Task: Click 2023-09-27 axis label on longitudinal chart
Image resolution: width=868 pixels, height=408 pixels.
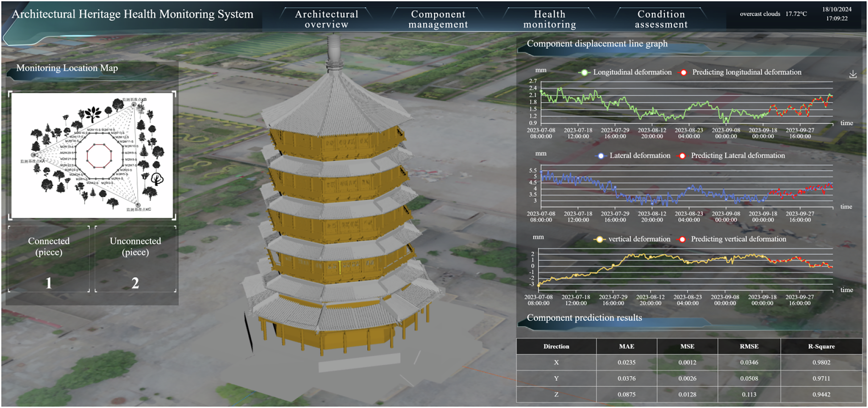Action: pyautogui.click(x=800, y=133)
